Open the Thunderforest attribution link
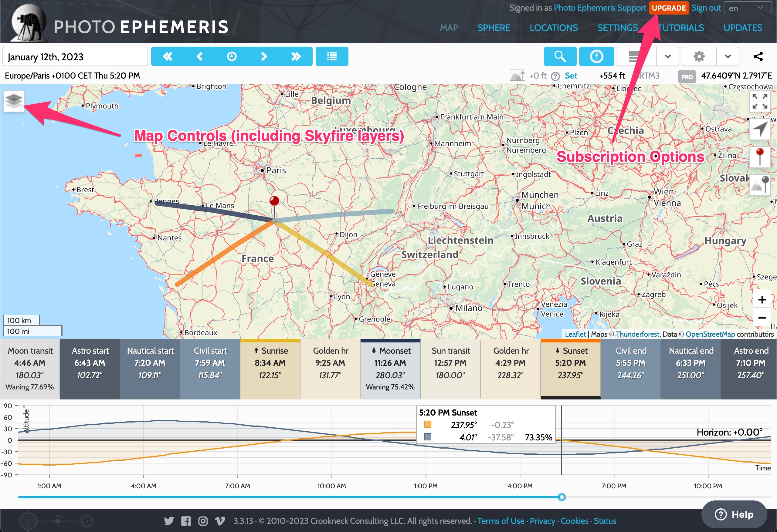Image resolution: width=777 pixels, height=532 pixels. tap(638, 334)
